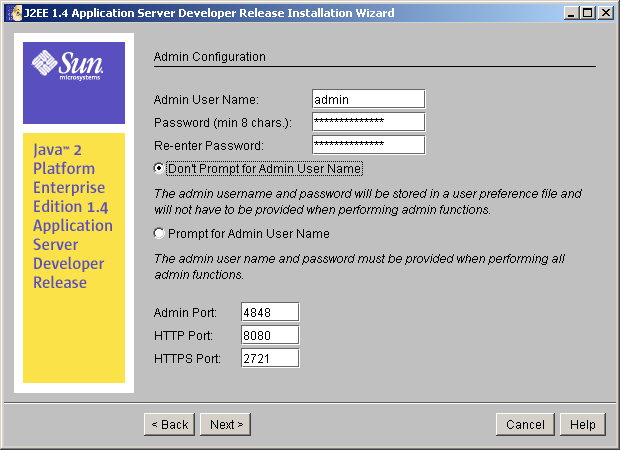Close the installation wizard window

point(604,12)
